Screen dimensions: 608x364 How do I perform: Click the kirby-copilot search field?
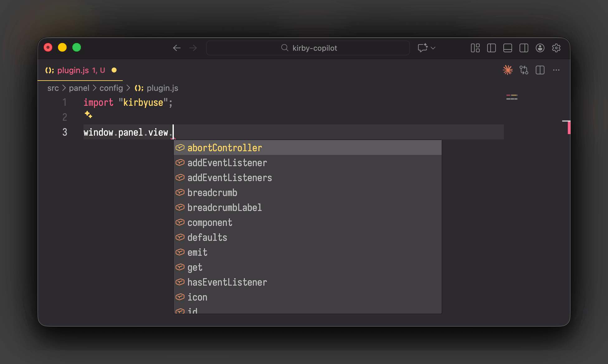click(308, 48)
